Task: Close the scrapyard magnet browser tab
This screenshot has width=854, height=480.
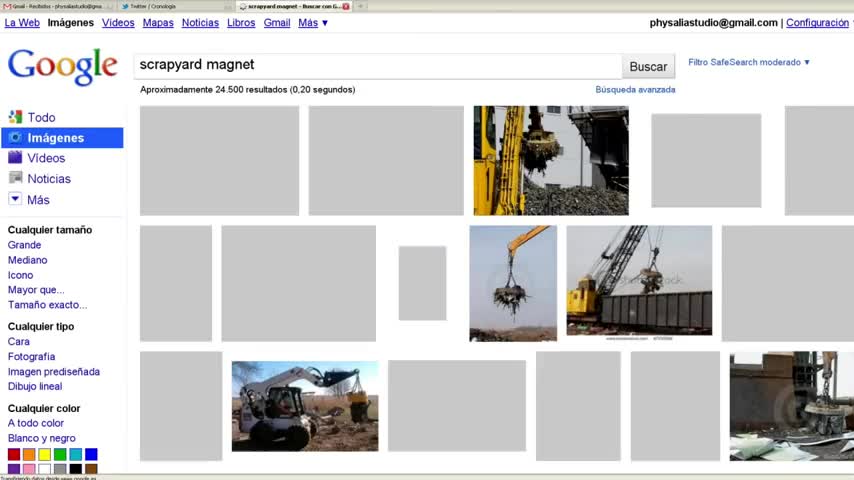Action: click(x=346, y=7)
